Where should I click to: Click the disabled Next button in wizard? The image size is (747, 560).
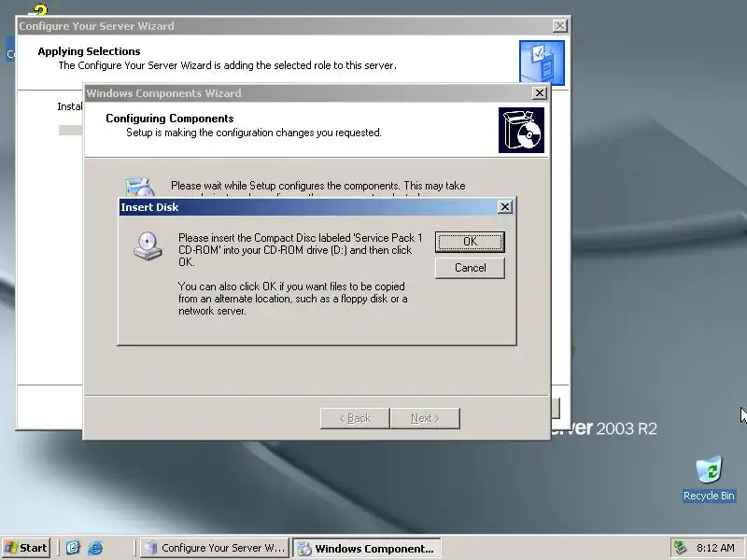click(x=425, y=418)
